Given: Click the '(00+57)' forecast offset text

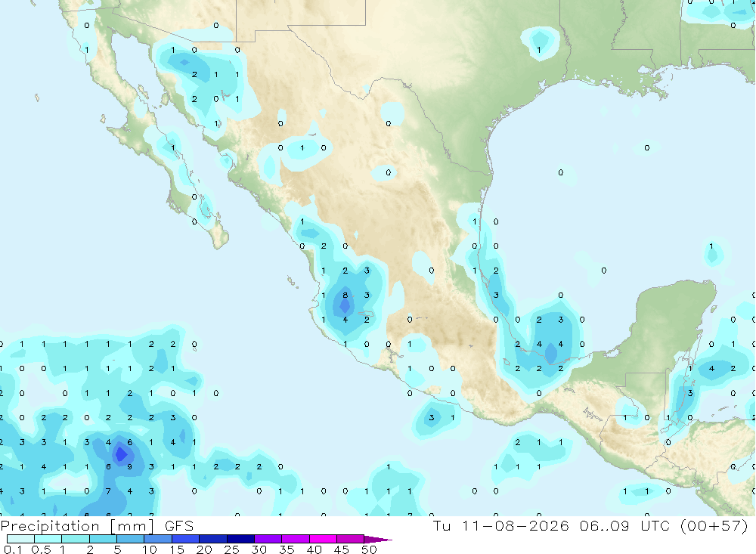Looking at the screenshot, I should pos(714,525).
